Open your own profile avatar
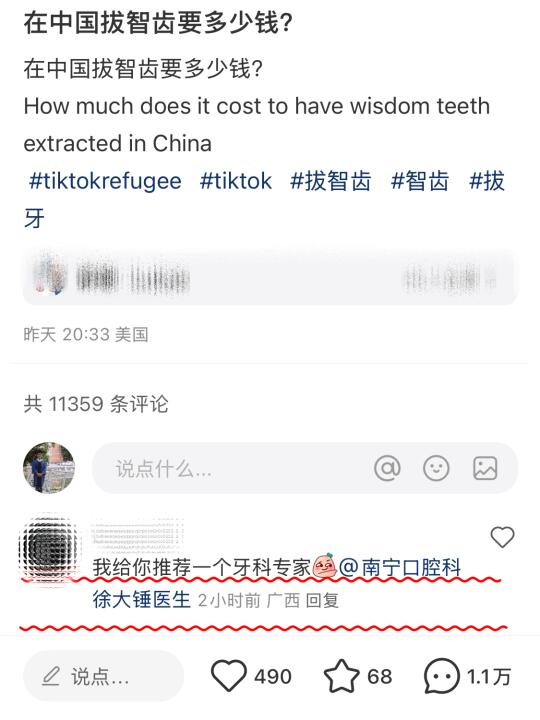Image resolution: width=540 pixels, height=720 pixels. point(49,468)
